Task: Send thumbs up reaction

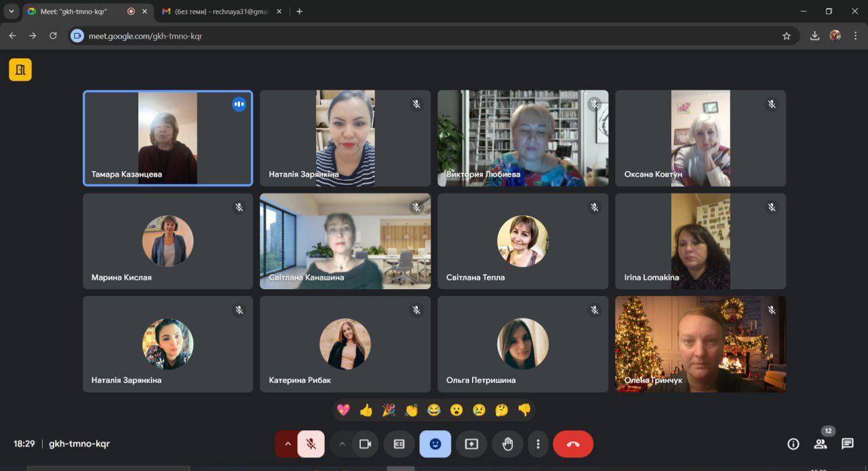Action: [x=366, y=410]
